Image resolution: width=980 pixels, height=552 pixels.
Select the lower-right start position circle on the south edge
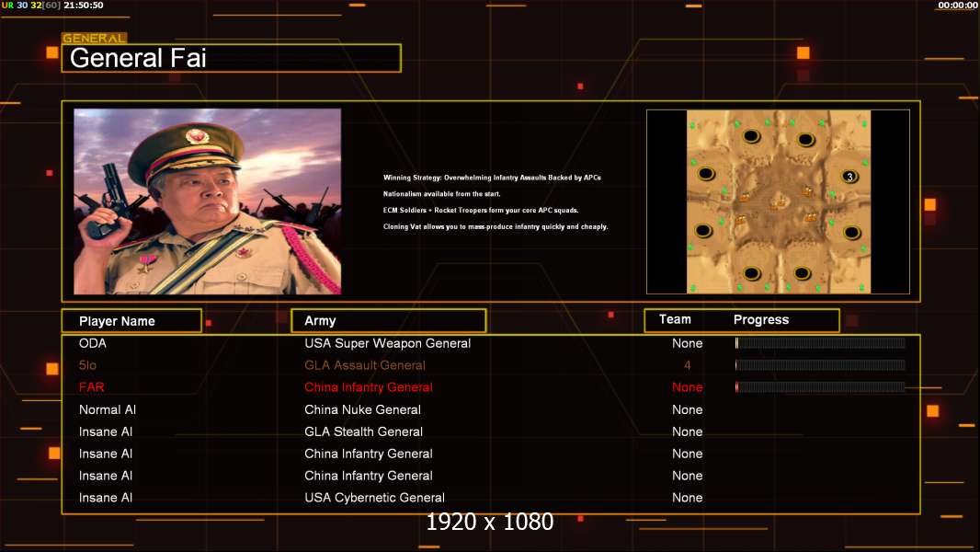(803, 272)
